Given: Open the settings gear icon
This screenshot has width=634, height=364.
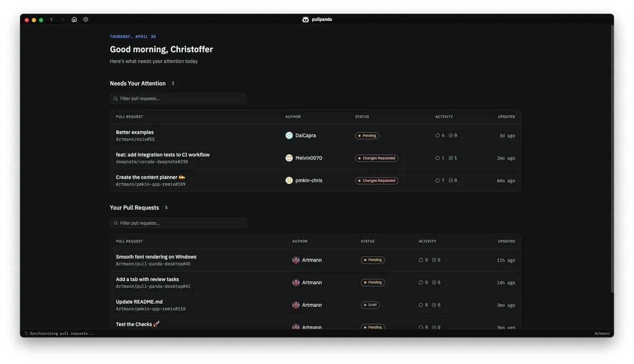Looking at the screenshot, I should 86,20.
